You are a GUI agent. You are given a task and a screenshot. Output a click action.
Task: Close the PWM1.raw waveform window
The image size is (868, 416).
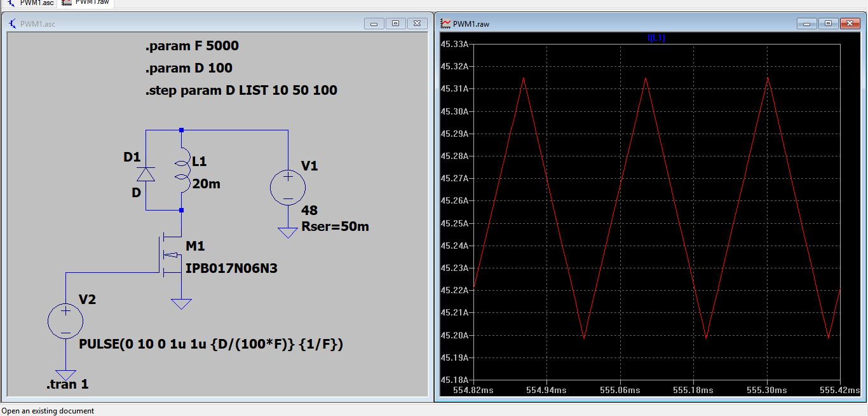coord(850,24)
